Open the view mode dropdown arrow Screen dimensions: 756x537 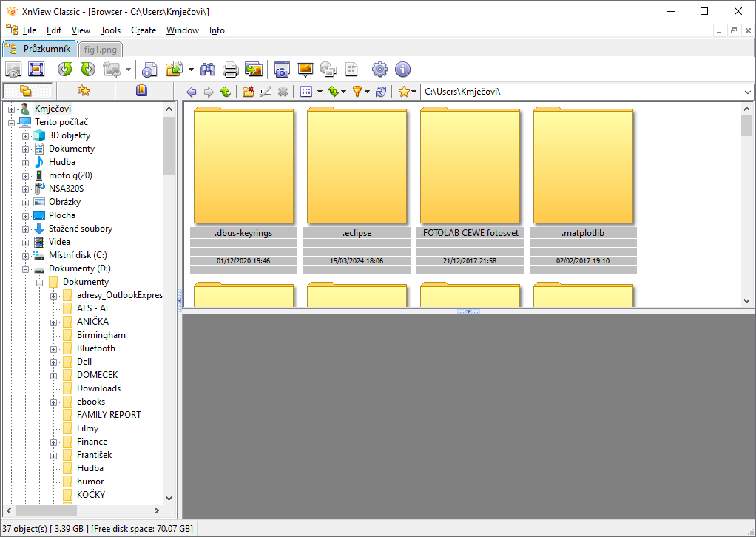click(x=320, y=92)
